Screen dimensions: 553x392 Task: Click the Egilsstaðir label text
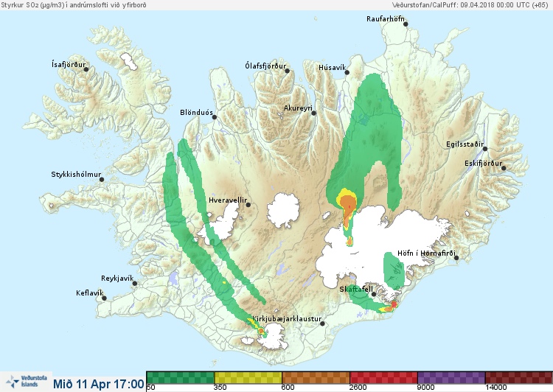(465, 144)
